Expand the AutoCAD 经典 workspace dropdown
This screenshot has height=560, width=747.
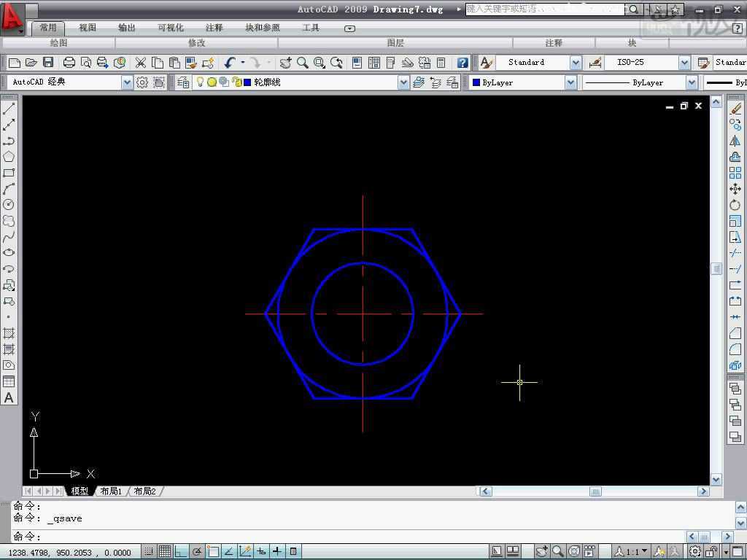127,82
